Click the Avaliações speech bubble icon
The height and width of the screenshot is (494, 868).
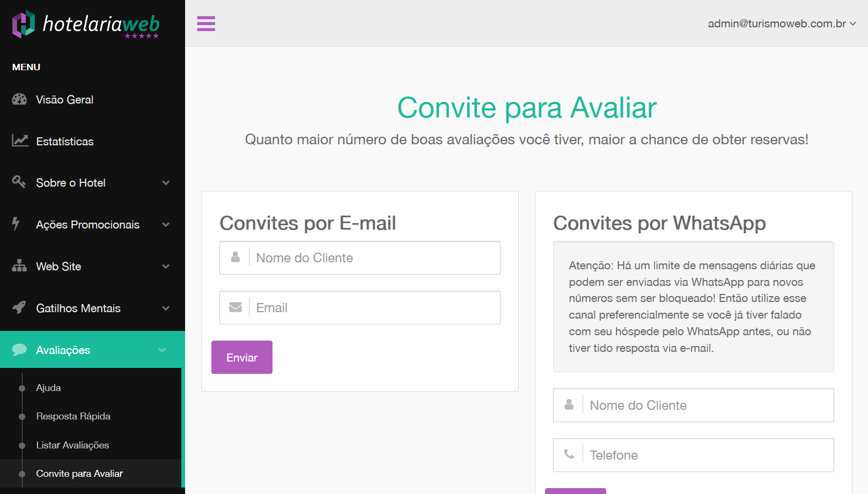click(x=19, y=350)
